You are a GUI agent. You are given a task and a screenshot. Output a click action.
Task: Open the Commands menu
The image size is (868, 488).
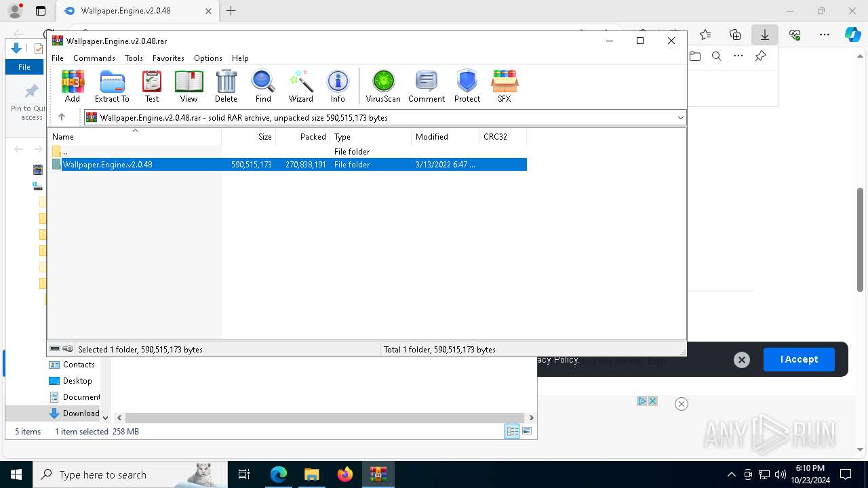pyautogui.click(x=94, y=58)
